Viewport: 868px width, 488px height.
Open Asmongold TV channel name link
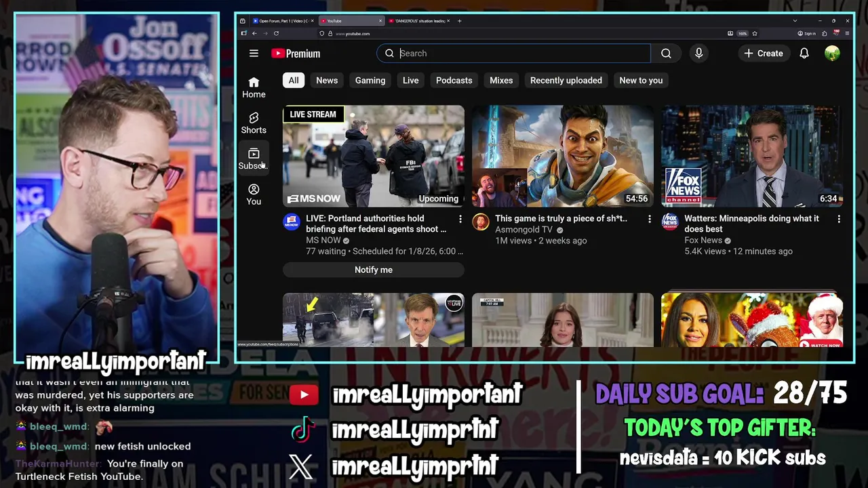(x=524, y=230)
